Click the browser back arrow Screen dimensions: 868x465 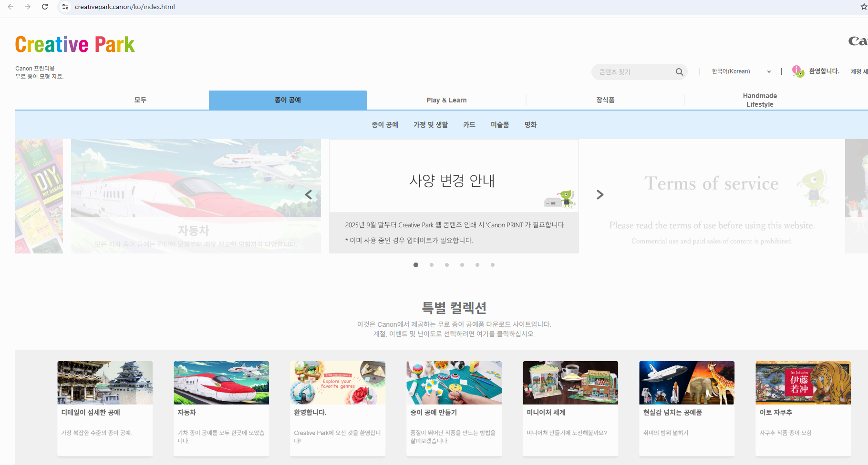click(10, 7)
